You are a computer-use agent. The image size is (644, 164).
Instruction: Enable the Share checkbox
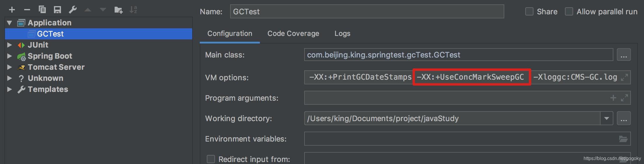click(x=529, y=12)
